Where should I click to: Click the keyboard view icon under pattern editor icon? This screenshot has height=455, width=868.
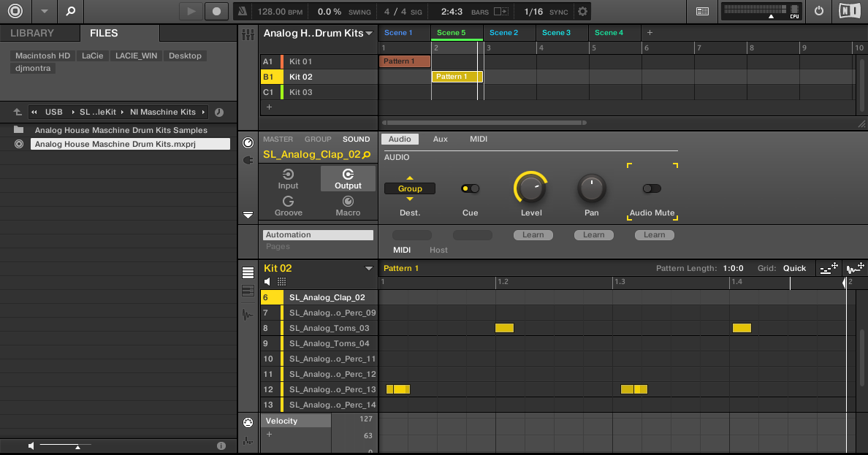tap(248, 291)
